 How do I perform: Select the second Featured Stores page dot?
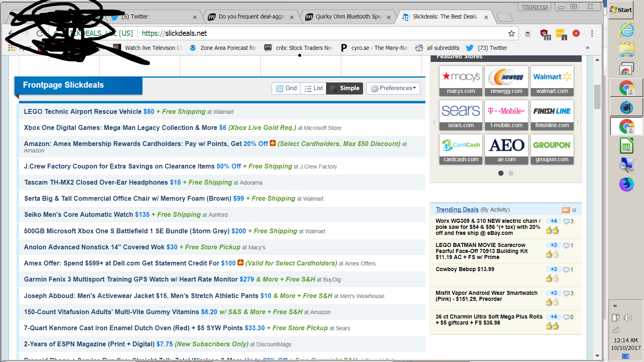point(511,173)
